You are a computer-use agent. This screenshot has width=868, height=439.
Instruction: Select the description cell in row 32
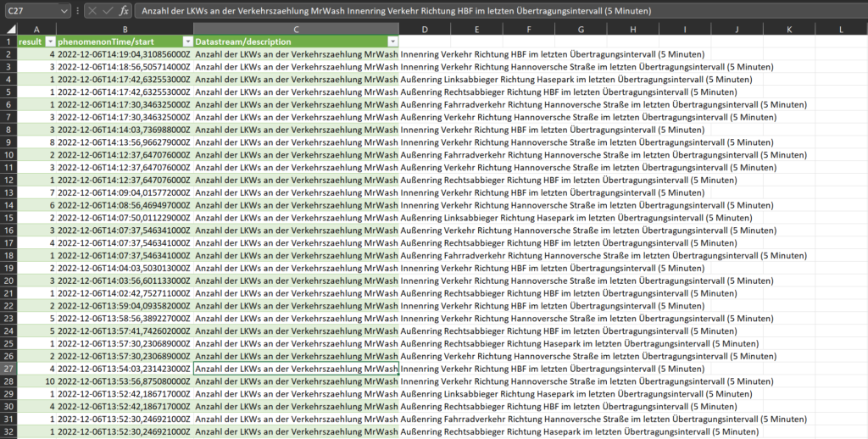pyautogui.click(x=296, y=432)
